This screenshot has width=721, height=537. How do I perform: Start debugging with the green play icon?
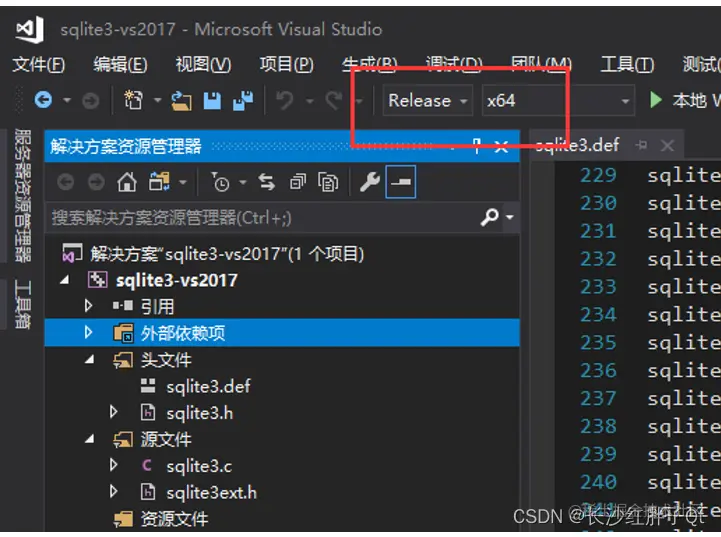pyautogui.click(x=656, y=100)
